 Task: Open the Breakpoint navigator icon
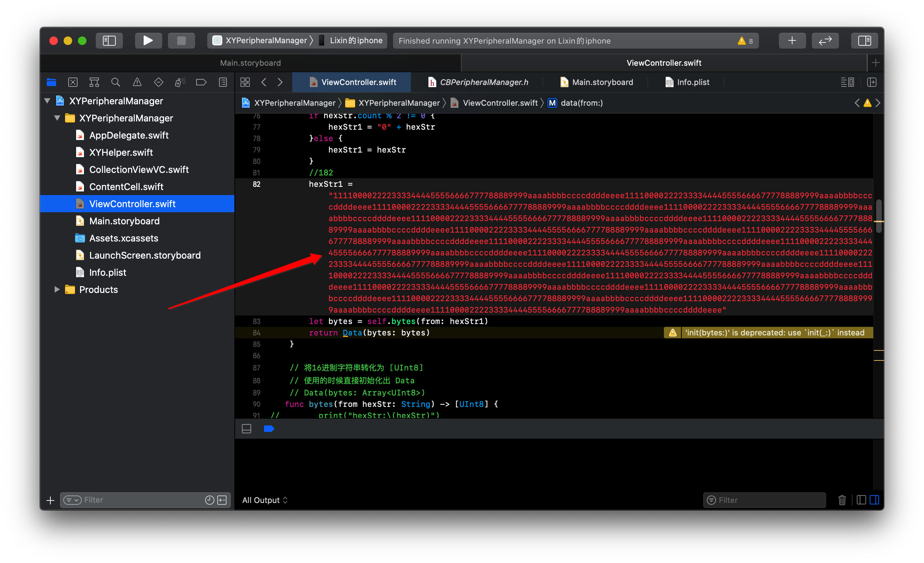click(x=202, y=82)
